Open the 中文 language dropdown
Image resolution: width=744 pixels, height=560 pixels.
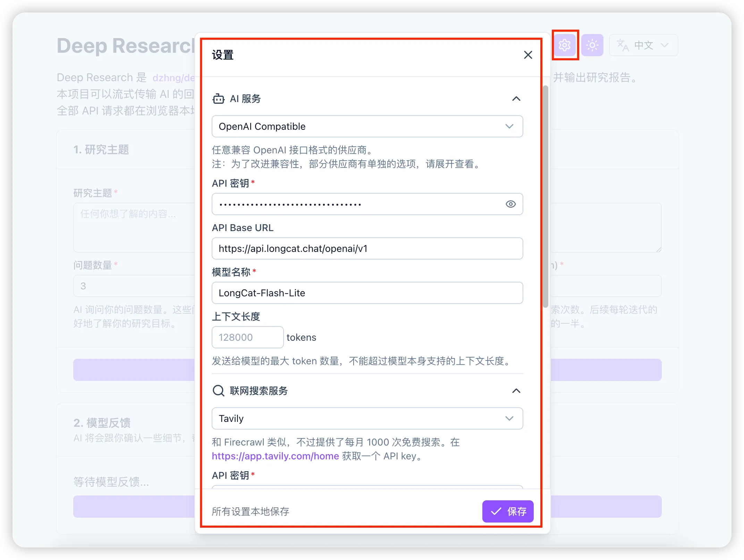[x=643, y=45]
